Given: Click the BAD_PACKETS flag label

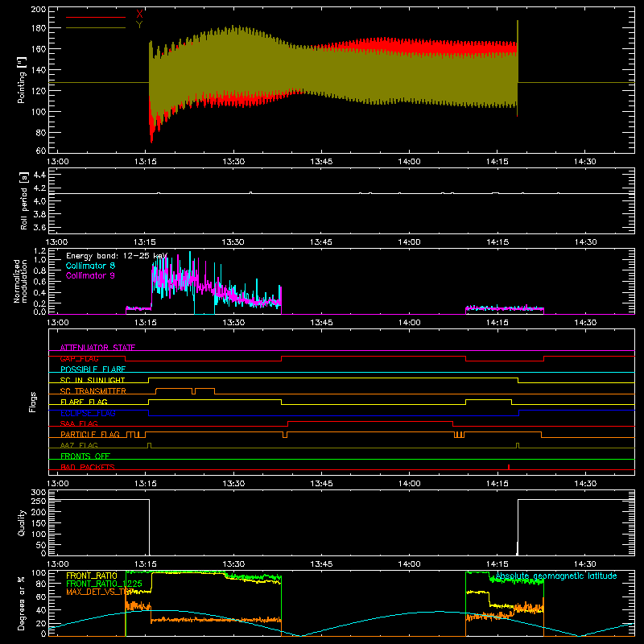Looking at the screenshot, I should [88, 467].
